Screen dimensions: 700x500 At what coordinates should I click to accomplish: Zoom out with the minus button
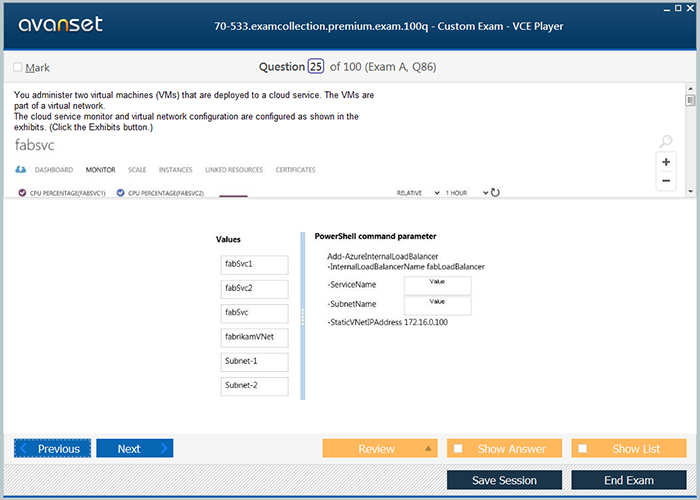(666, 181)
